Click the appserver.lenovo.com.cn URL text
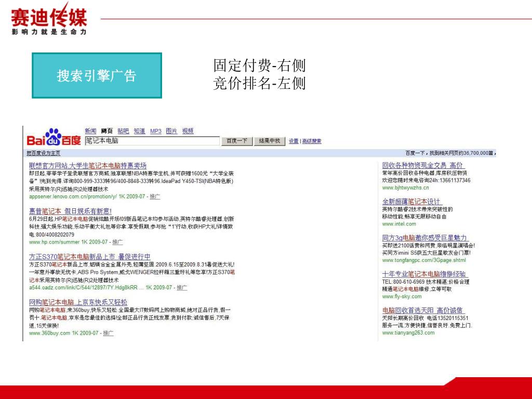The height and width of the screenshot is (399, 532). [73, 196]
